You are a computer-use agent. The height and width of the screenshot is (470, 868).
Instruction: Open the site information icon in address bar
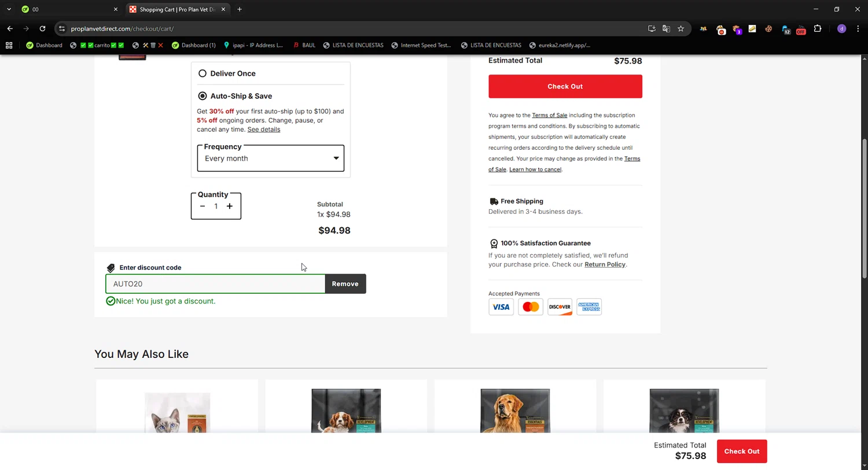(x=62, y=28)
